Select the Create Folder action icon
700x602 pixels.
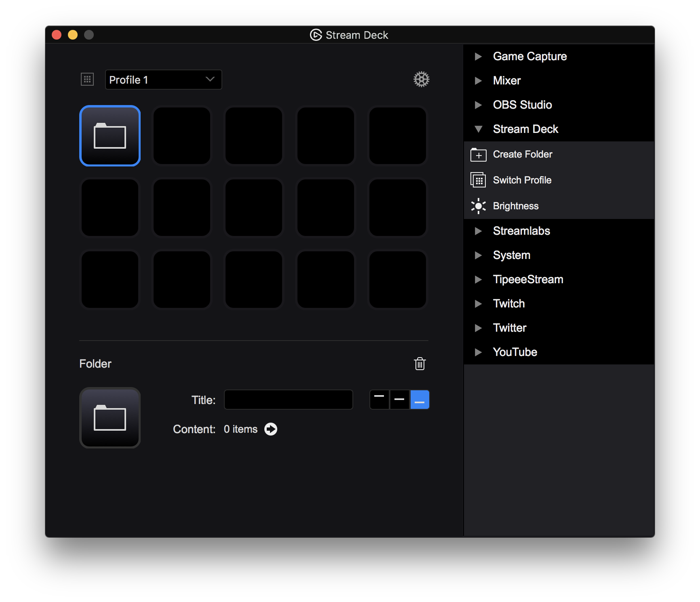coord(478,154)
